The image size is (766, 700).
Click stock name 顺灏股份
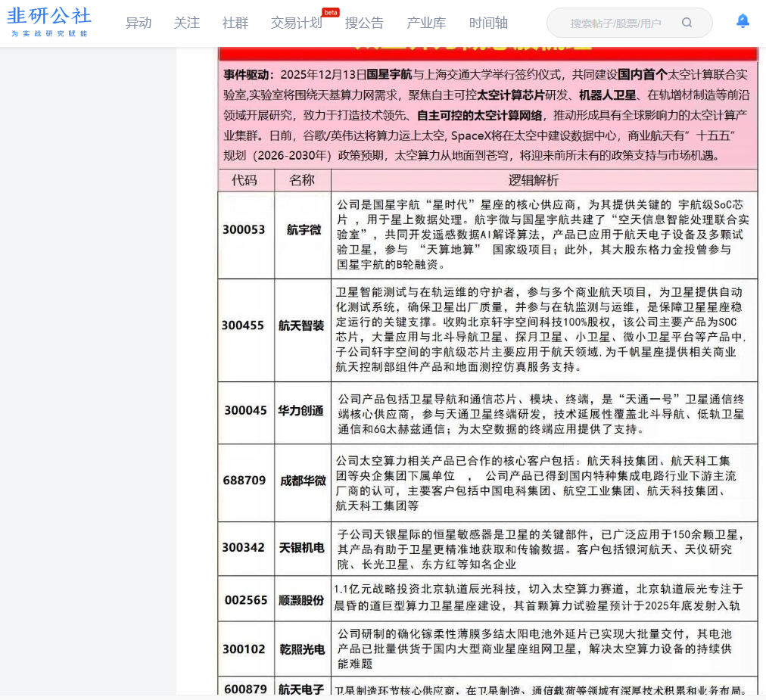click(x=301, y=600)
